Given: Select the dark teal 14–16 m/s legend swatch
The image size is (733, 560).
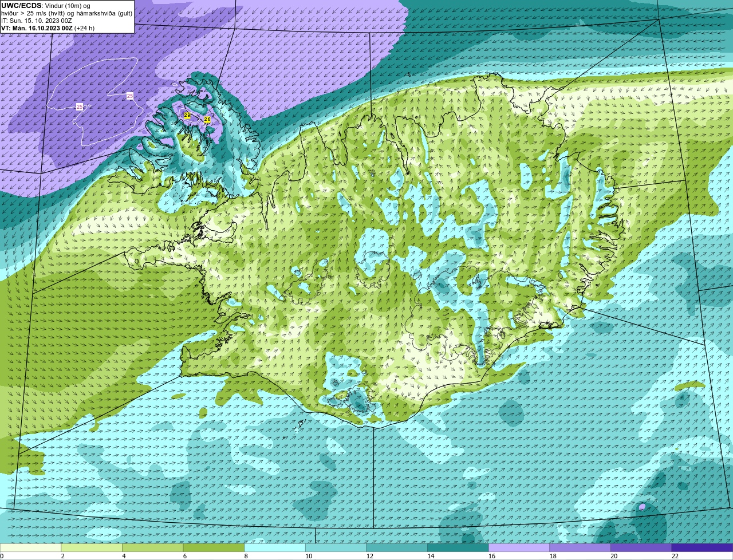Looking at the screenshot, I should (458, 547).
